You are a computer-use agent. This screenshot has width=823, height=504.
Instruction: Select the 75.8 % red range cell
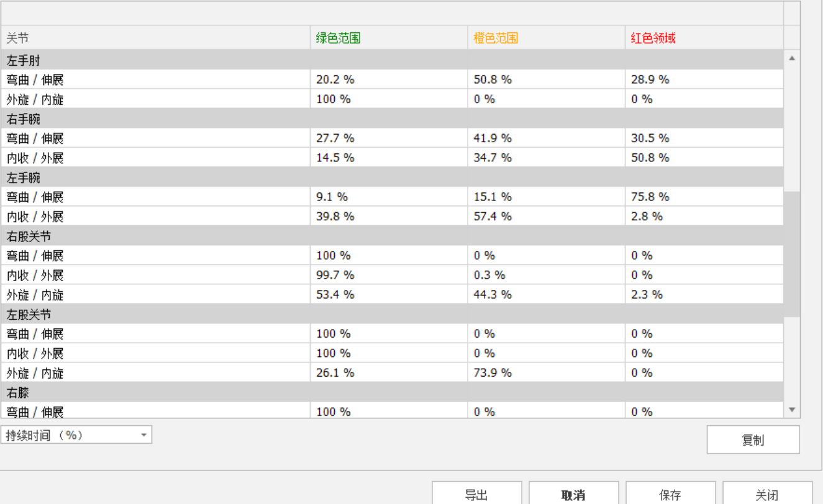pyautogui.click(x=650, y=197)
